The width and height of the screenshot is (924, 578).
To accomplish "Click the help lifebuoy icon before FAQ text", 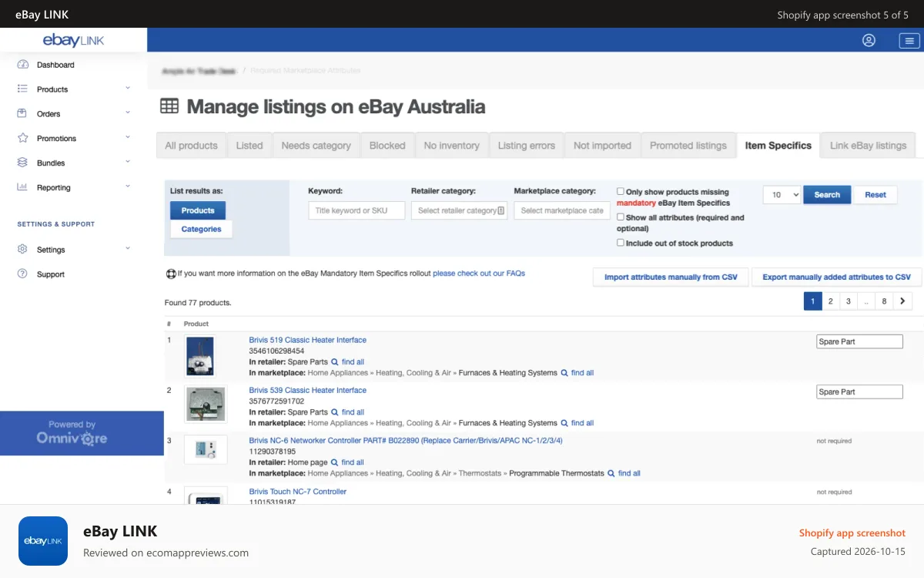I will (x=171, y=274).
